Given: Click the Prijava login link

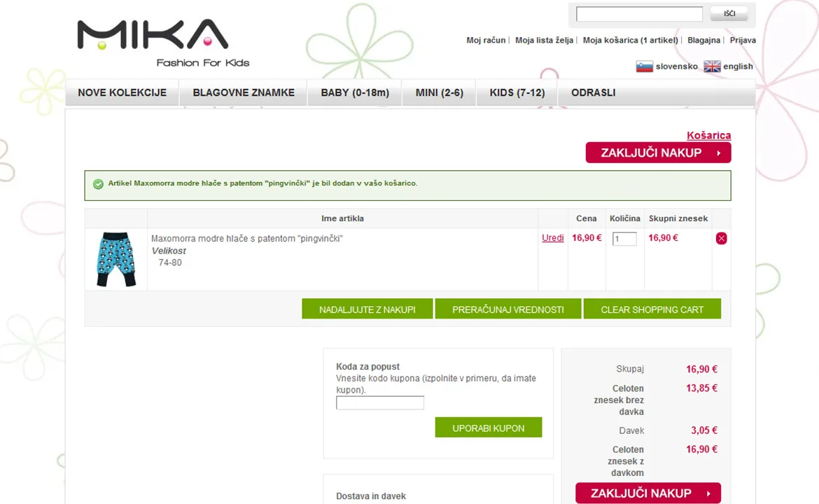Looking at the screenshot, I should pos(743,40).
